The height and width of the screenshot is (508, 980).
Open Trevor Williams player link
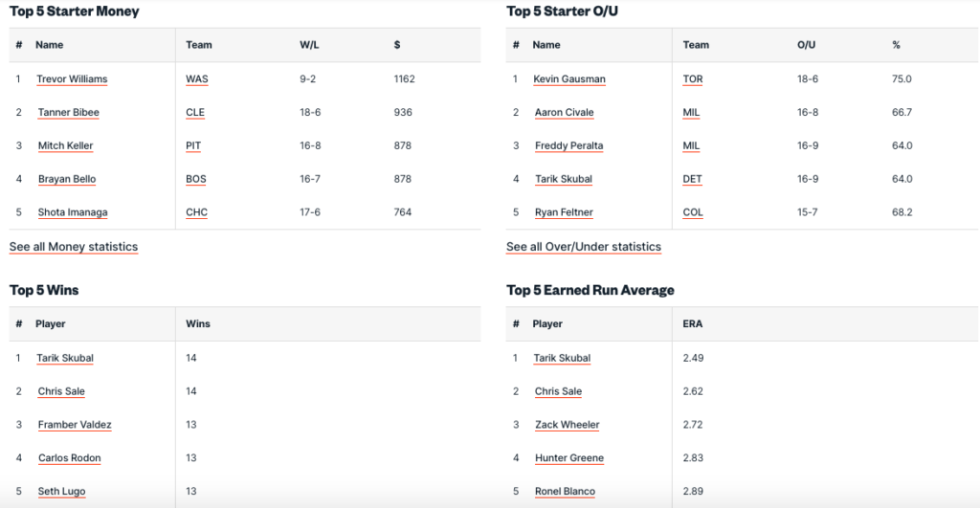(72, 79)
